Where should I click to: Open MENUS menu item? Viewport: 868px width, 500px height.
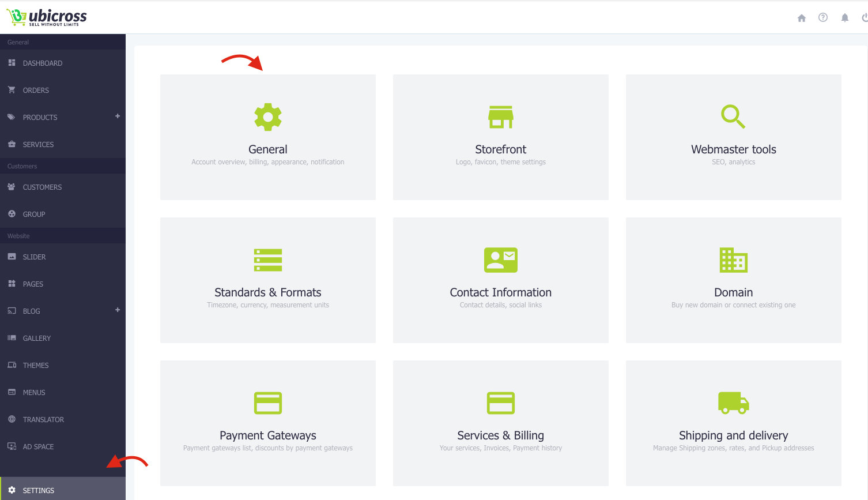[x=34, y=393]
